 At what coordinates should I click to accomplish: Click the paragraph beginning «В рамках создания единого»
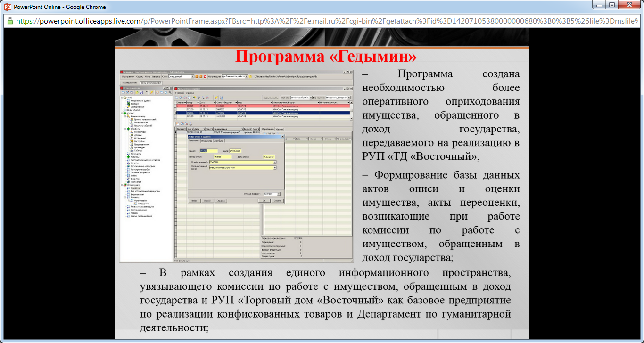pyautogui.click(x=325, y=300)
